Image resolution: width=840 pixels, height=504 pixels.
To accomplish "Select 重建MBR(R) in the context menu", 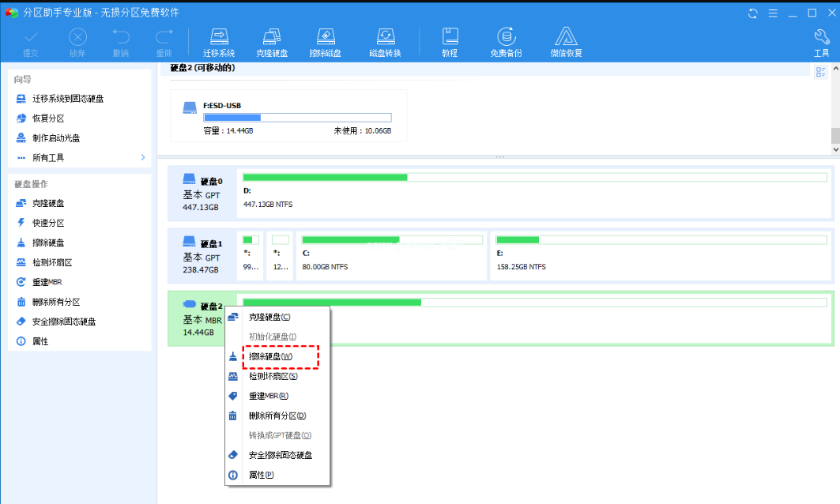I will tap(268, 396).
